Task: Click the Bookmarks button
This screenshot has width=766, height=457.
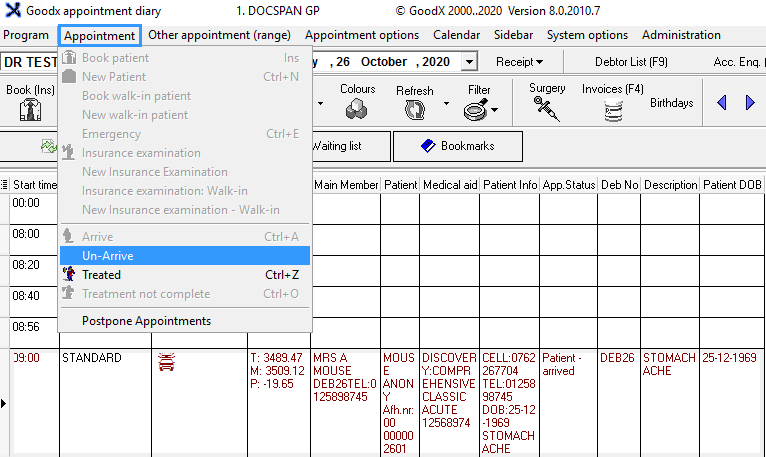Action: point(458,146)
